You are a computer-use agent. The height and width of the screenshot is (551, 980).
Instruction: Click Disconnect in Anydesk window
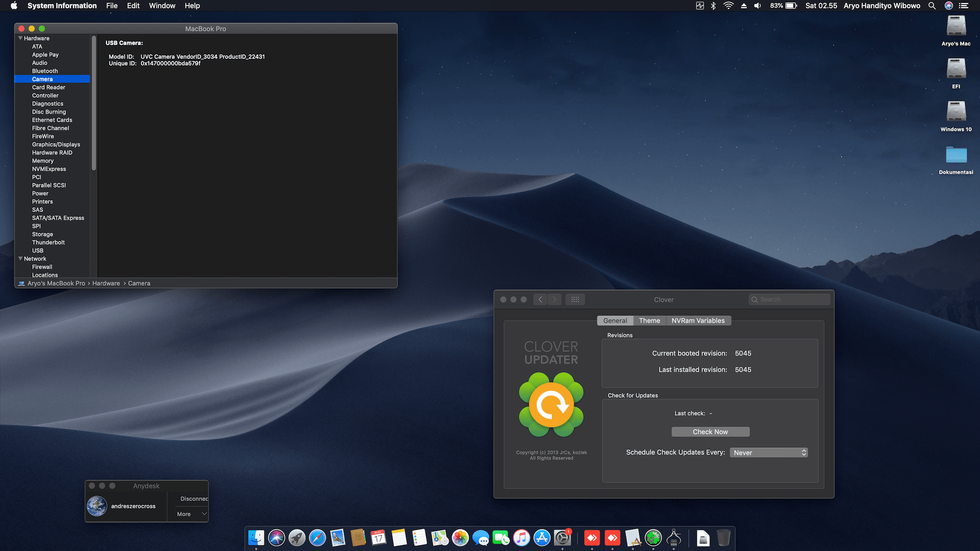tap(194, 498)
